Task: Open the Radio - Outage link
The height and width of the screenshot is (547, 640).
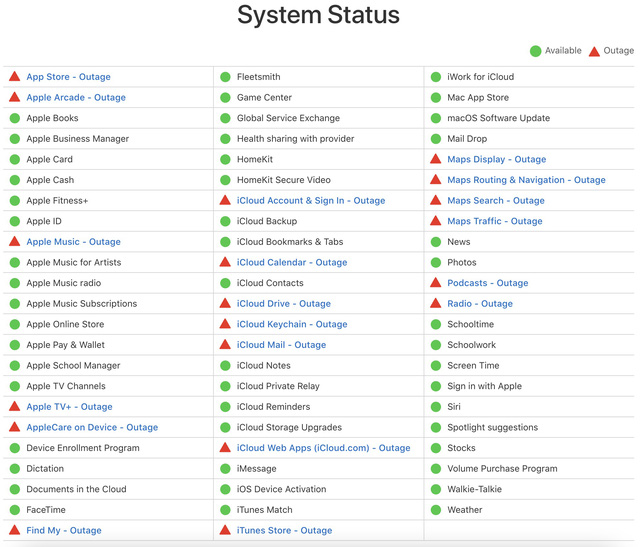Action: coord(480,304)
